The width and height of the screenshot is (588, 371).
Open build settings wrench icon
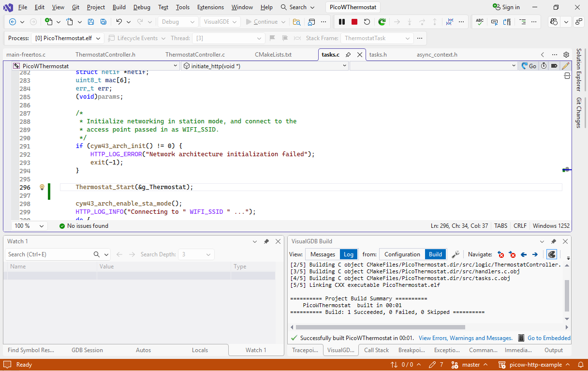click(x=455, y=254)
